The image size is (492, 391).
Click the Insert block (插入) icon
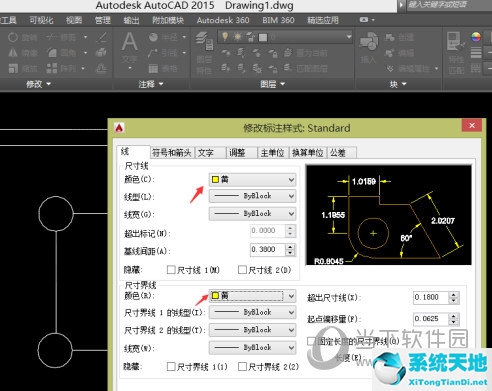368,41
